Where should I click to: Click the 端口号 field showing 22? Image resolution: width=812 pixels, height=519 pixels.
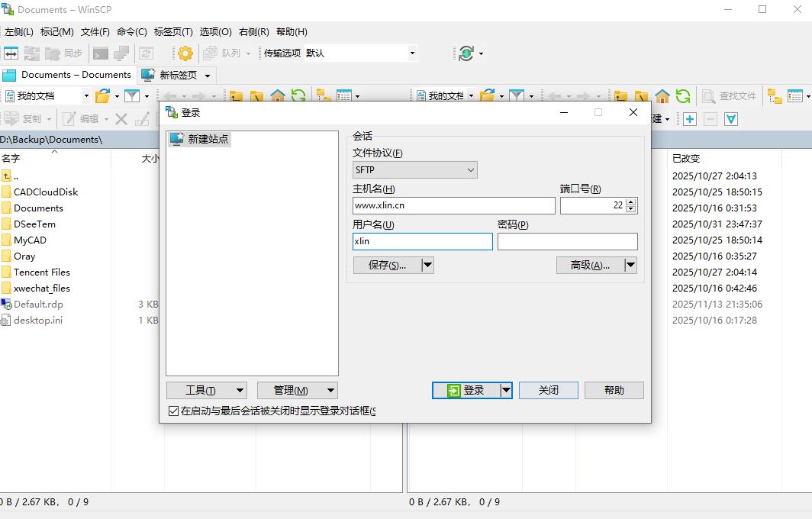pyautogui.click(x=594, y=205)
